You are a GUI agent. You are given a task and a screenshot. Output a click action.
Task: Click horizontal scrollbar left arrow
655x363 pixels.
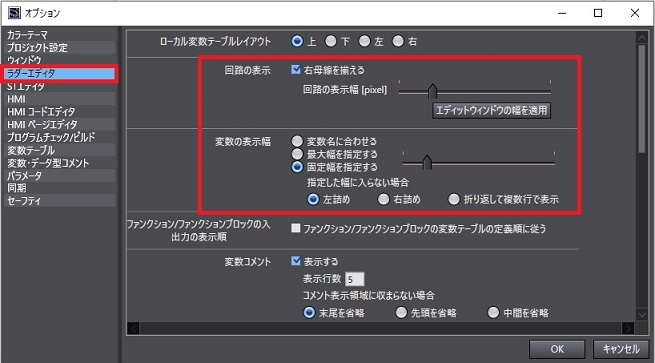click(133, 328)
